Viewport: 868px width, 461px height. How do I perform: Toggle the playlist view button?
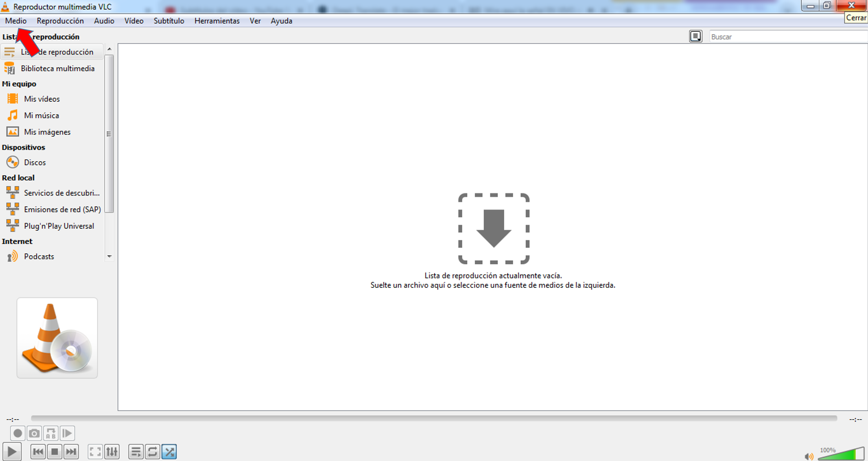136,452
